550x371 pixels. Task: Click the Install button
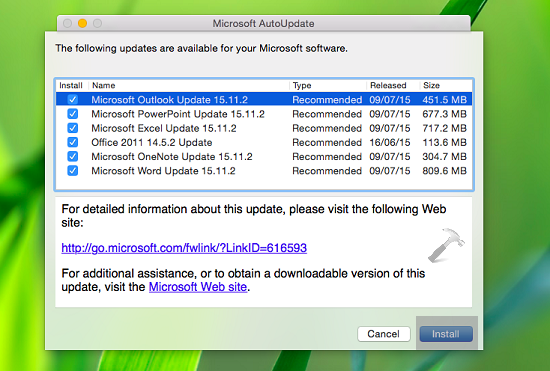[446, 334]
